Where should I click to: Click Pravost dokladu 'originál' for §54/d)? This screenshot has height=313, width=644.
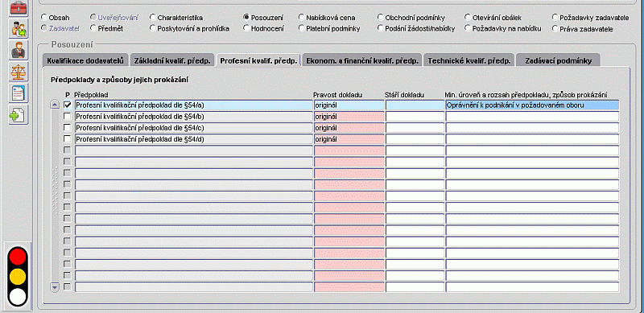349,139
